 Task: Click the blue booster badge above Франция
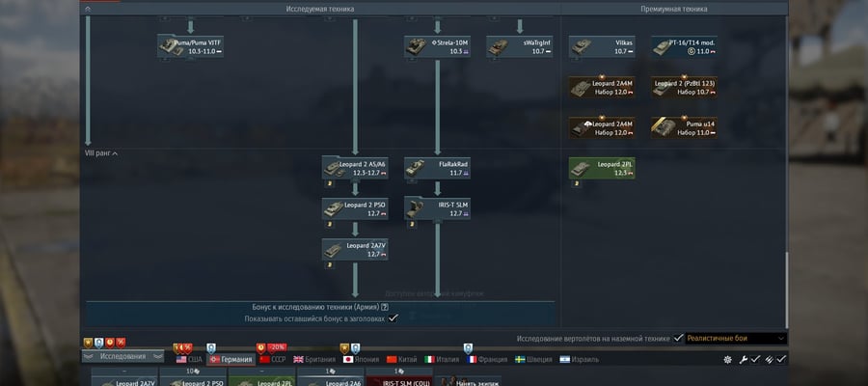[468, 348]
